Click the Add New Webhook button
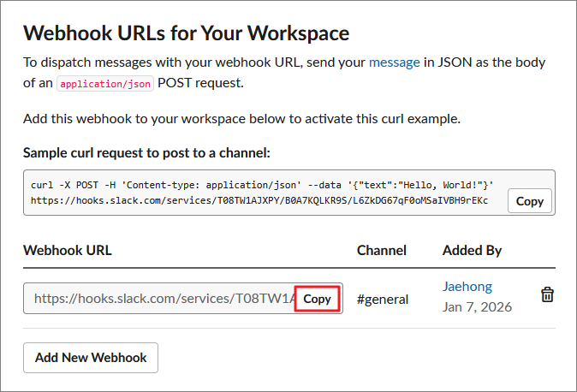577x392 pixels. [91, 358]
